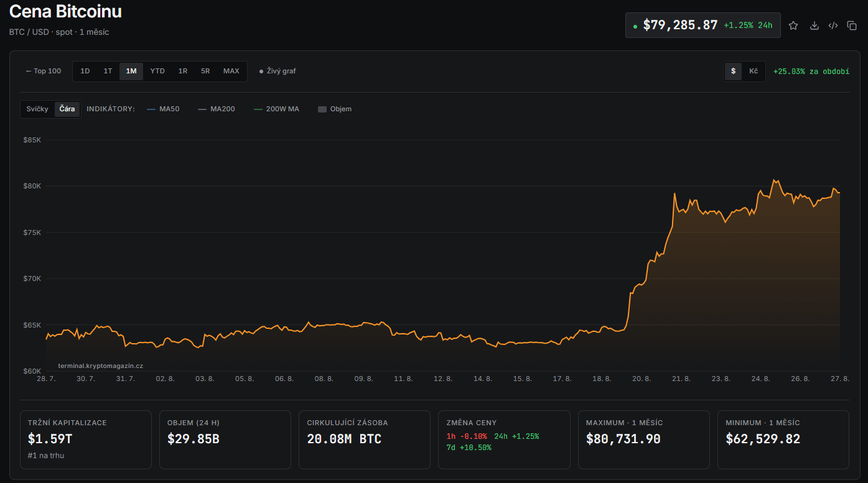Go back to Top 100 list

coord(44,71)
